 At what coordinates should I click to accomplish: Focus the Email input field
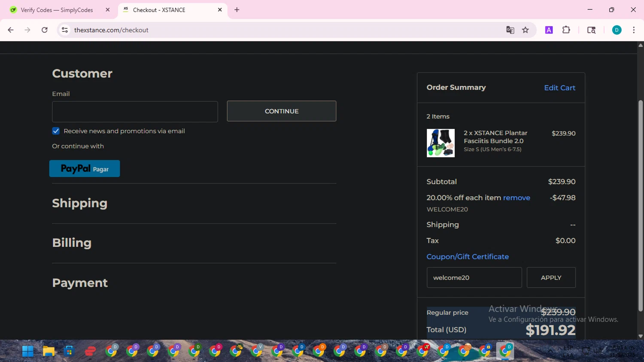coord(135,112)
